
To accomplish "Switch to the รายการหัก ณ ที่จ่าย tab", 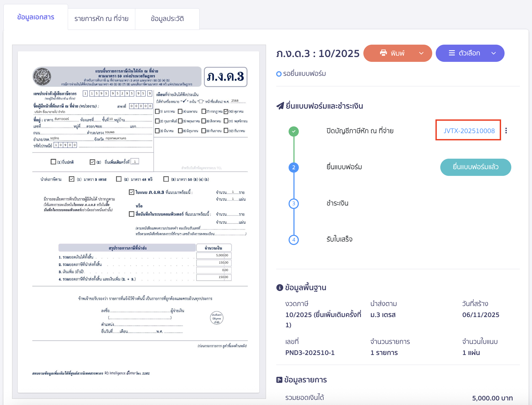I will pos(101,19).
